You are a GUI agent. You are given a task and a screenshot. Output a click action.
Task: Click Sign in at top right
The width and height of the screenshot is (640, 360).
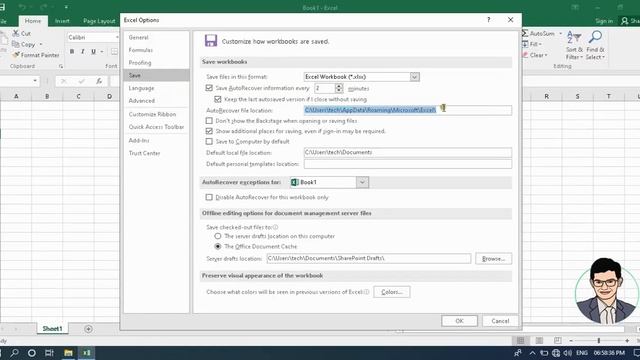(604, 21)
